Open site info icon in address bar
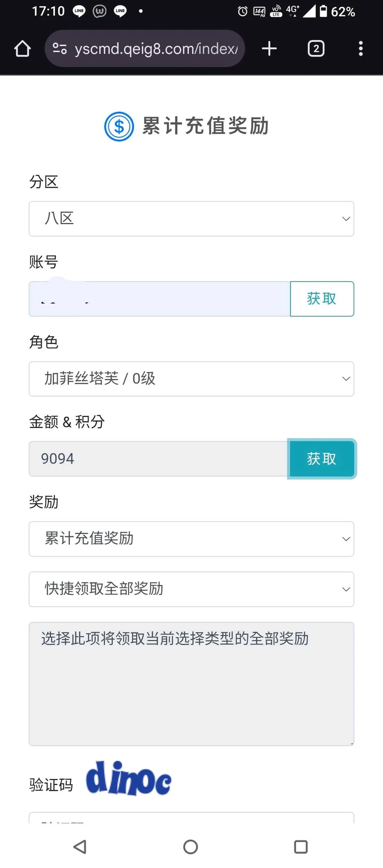This screenshot has width=383, height=868. pos(60,49)
